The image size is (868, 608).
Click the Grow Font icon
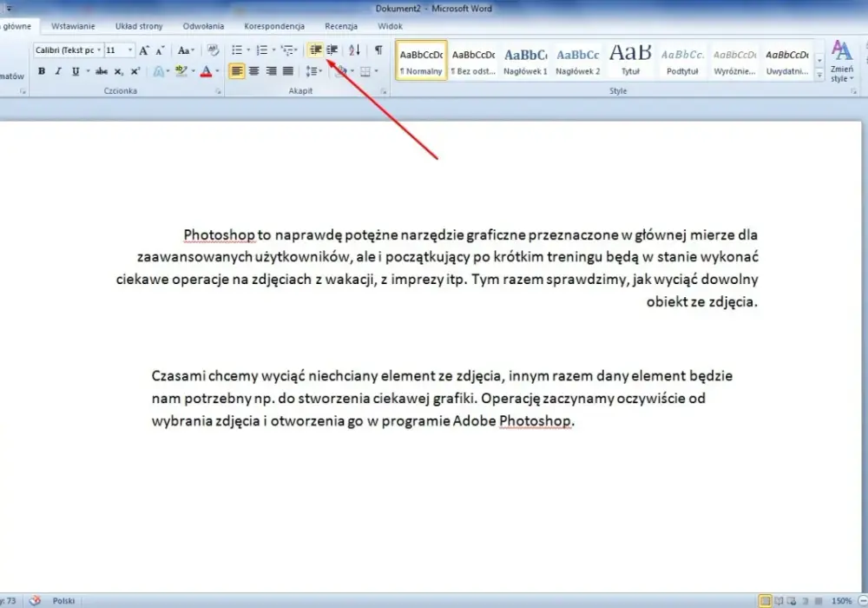(144, 50)
